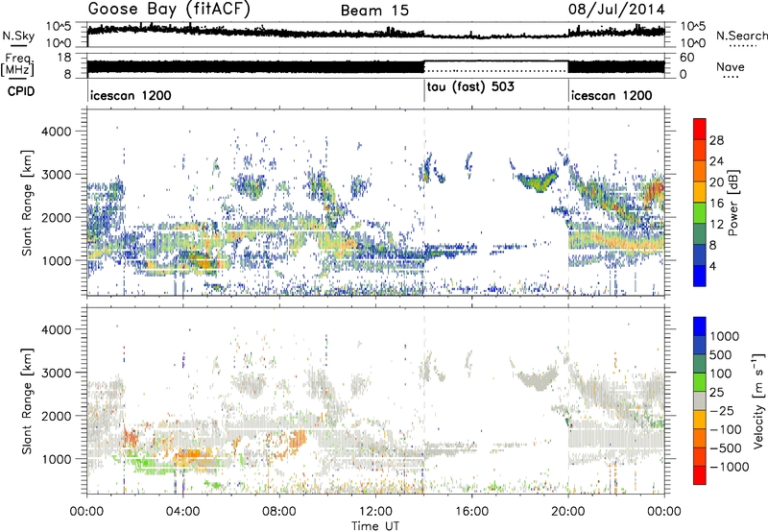The image size is (768, 532).
Task: Click the '4000' tick of the power panel
Action: tap(56, 132)
